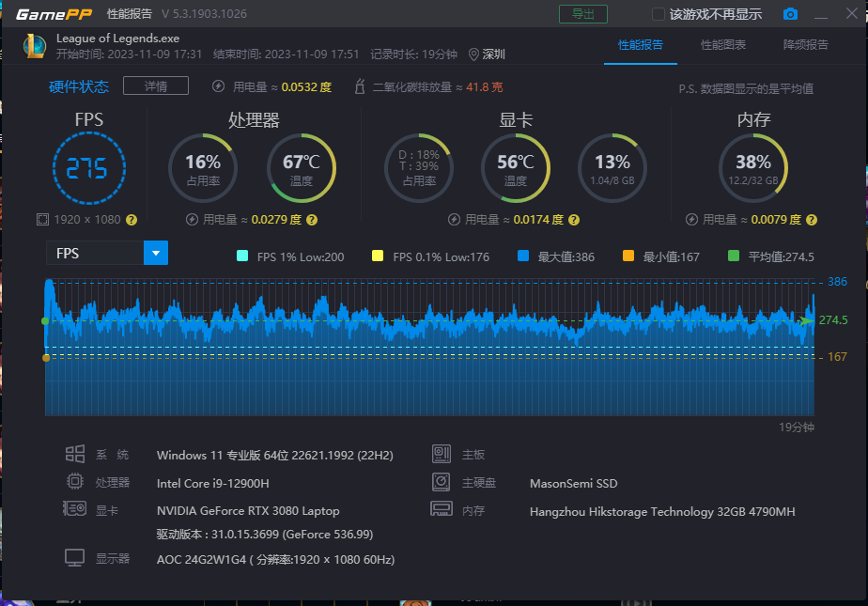Click the 结束时间 2023-11-09 17:51 text
Viewport: 868px width, 606px height.
coord(287,54)
